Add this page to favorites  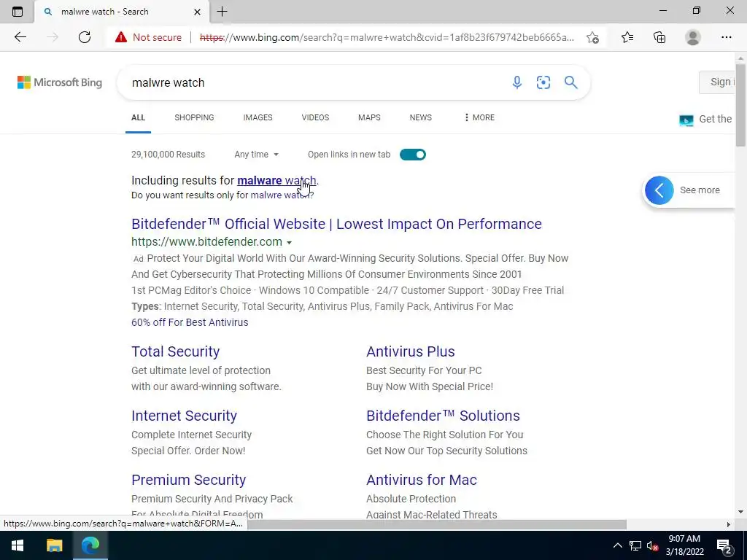coord(592,37)
